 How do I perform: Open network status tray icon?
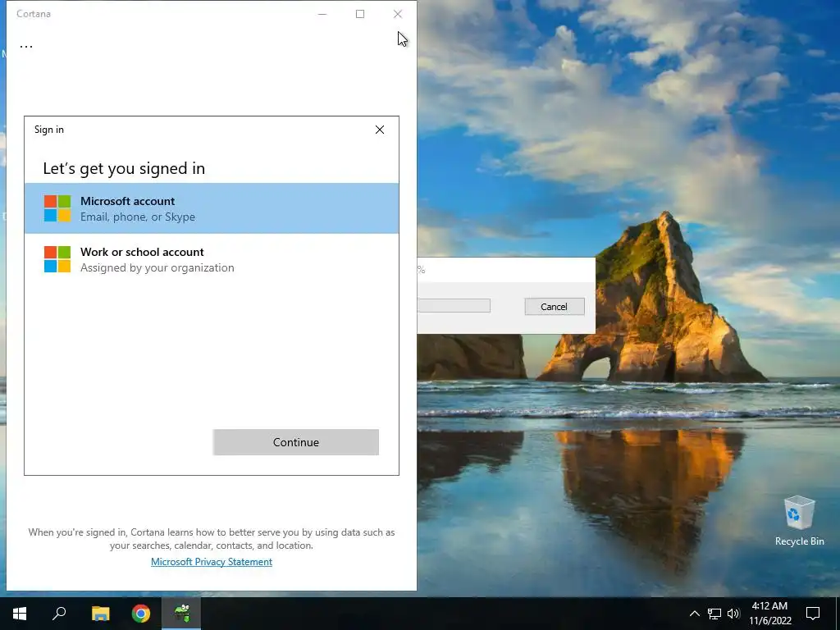tap(714, 614)
